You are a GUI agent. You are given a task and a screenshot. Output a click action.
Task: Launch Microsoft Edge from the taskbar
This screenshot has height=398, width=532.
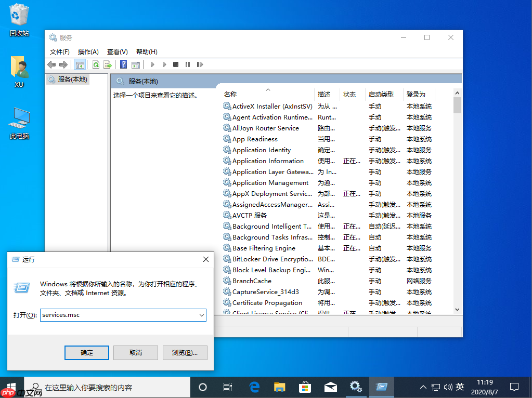pyautogui.click(x=254, y=387)
